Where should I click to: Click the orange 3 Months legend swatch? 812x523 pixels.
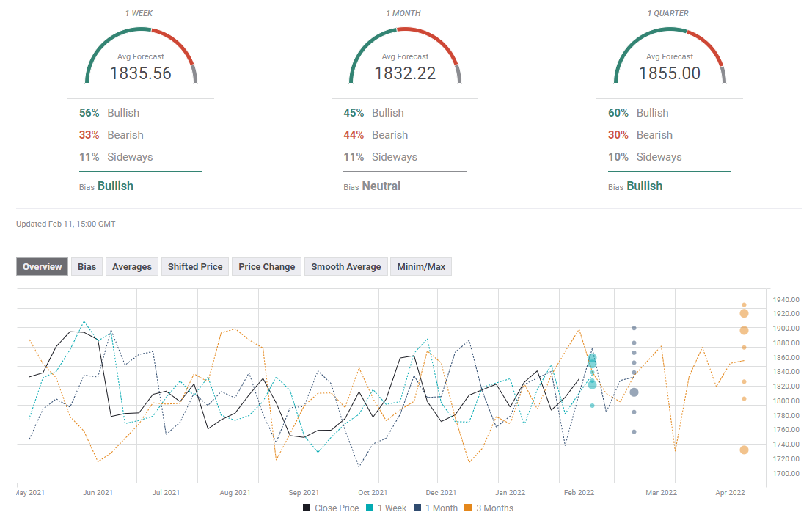pos(471,508)
